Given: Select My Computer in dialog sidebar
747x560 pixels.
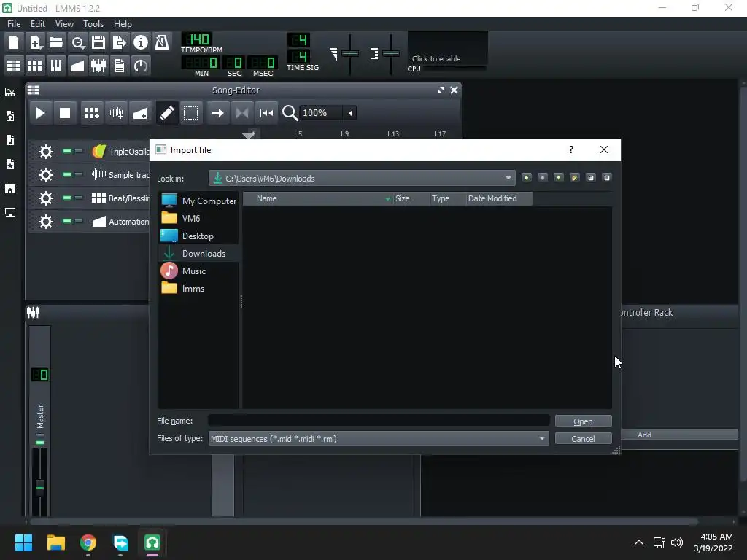Looking at the screenshot, I should (x=198, y=201).
